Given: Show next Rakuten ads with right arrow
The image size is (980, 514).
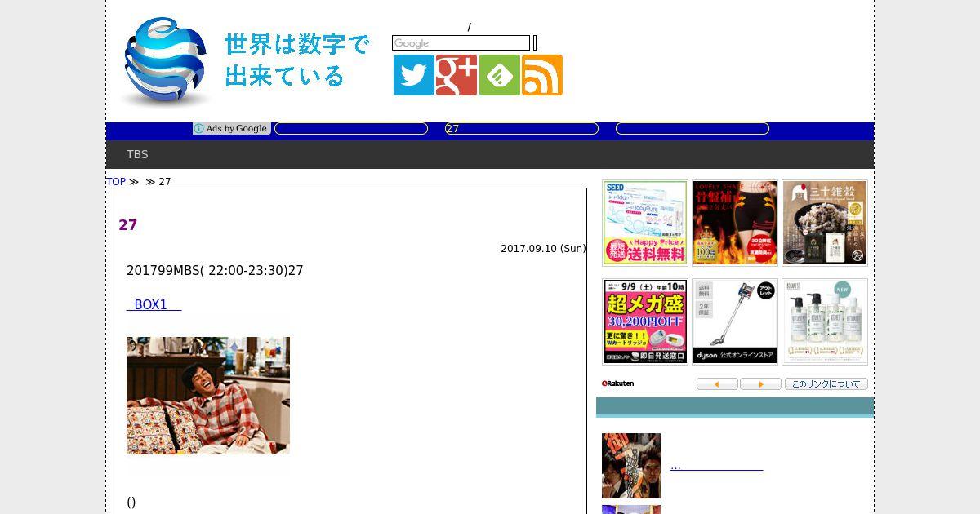Looking at the screenshot, I should point(760,384).
